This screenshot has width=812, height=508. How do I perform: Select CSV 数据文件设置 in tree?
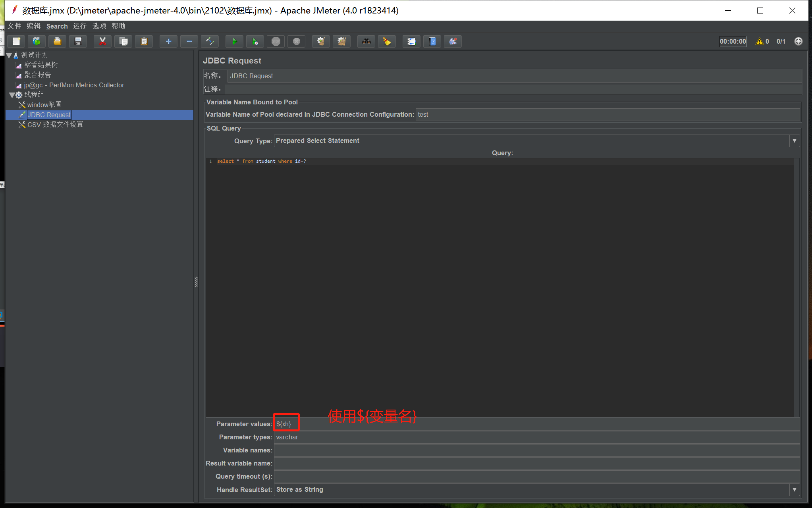point(55,125)
